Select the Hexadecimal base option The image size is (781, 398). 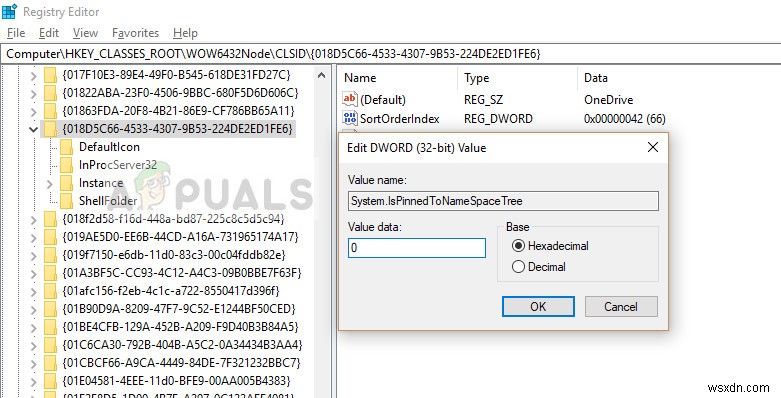click(550, 246)
